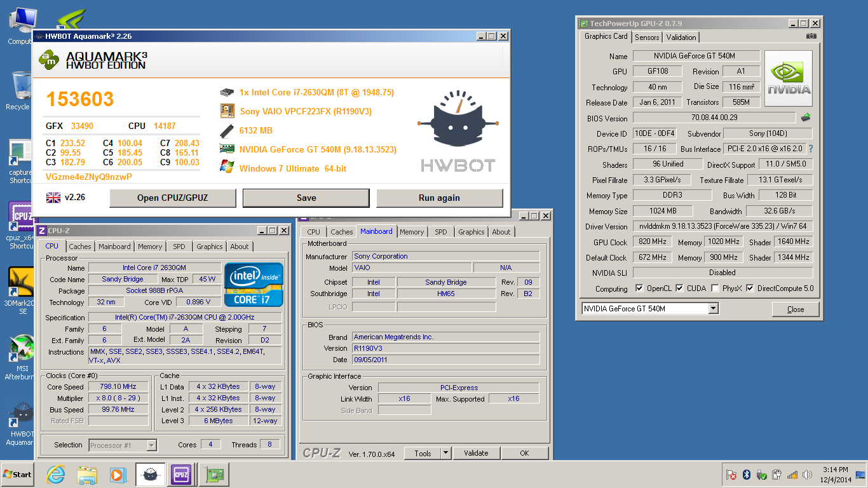Open the Windows Start button
The height and width of the screenshot is (488, 868).
pos(18,475)
